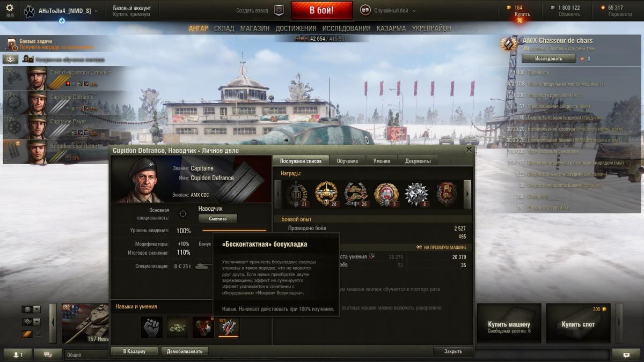Open the repair skill at 92%
Screen dimensions: 644x362
(229, 327)
